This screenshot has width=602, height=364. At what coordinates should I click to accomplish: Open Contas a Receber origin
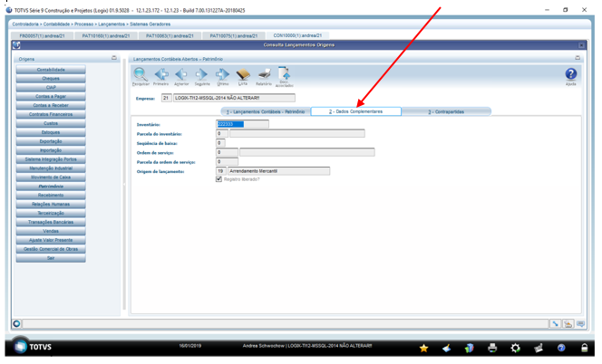click(x=51, y=105)
